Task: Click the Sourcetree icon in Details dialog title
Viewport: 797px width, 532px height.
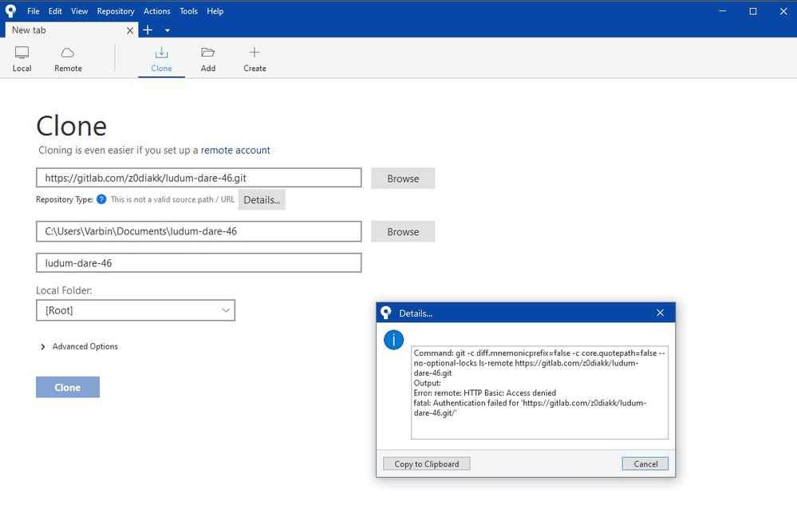Action: [x=386, y=313]
